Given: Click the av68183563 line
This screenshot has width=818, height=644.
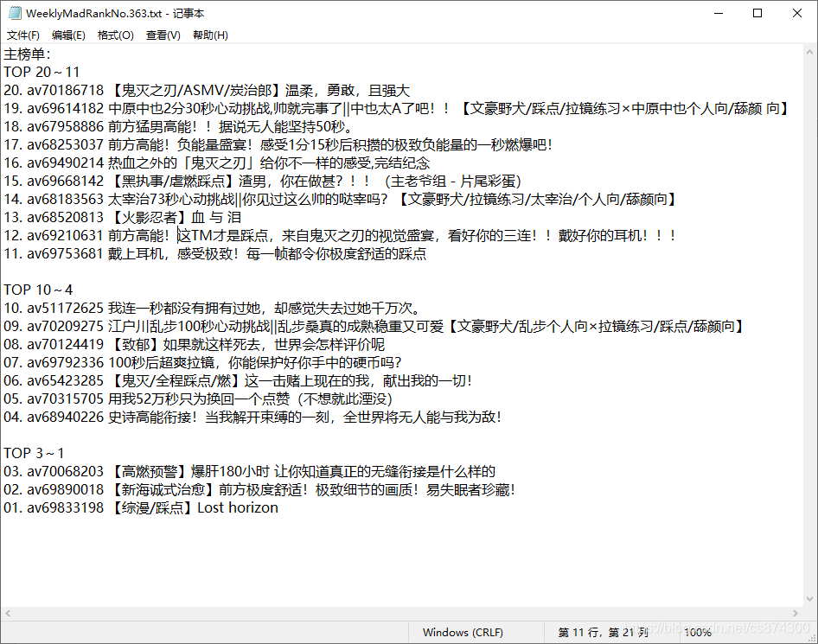Looking at the screenshot, I should [x=342, y=199].
